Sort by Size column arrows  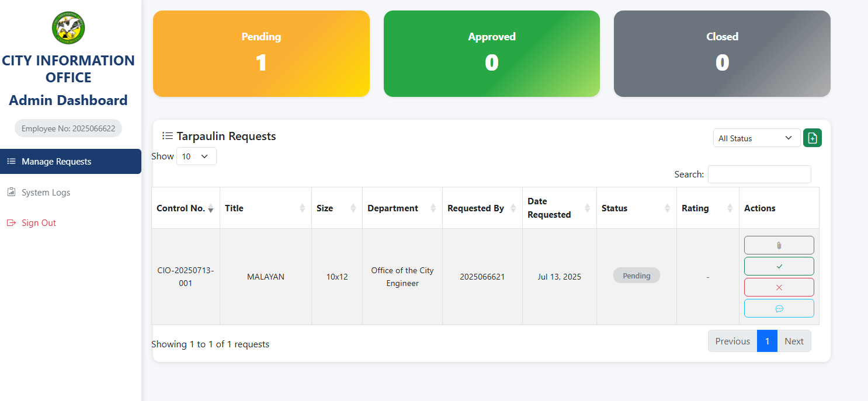pyautogui.click(x=353, y=208)
